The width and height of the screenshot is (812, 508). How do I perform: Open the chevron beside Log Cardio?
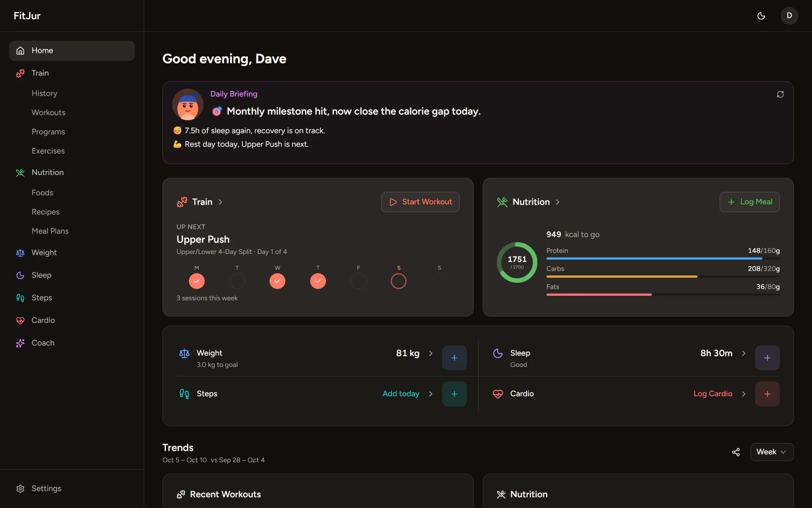[743, 394]
